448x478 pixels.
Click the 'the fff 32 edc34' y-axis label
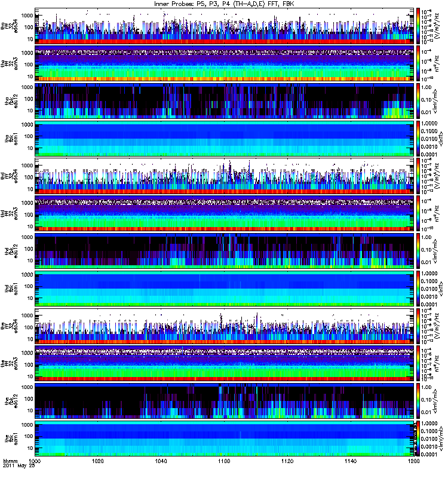coord(9,326)
